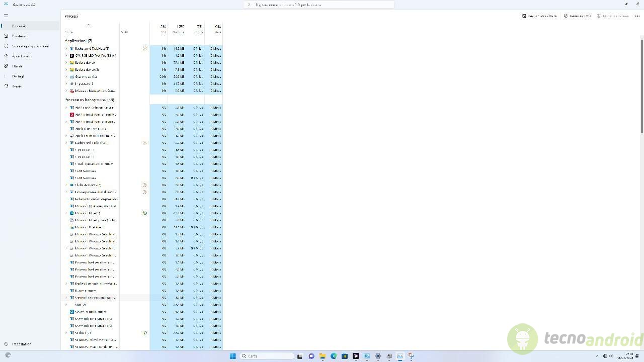Open File Explorer from the taskbar
The image size is (644, 362).
323,356
